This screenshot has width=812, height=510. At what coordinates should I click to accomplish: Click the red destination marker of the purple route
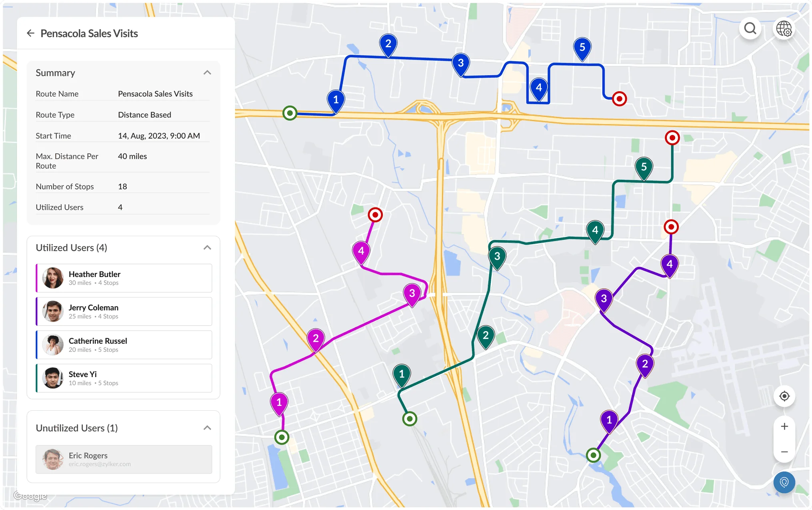coord(672,227)
